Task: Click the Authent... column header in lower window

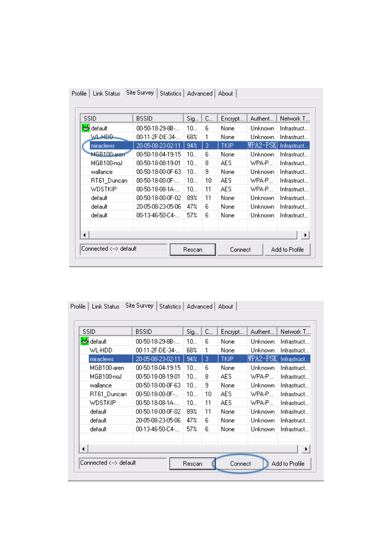Action: (x=263, y=331)
